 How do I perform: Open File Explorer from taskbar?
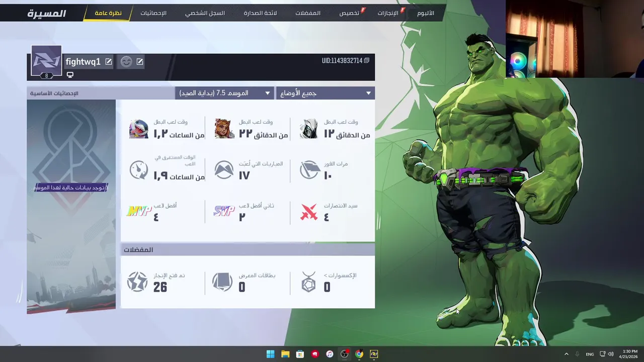point(285,354)
